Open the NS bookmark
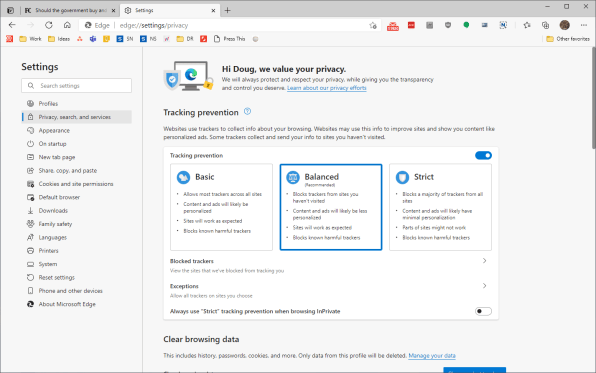 click(148, 39)
